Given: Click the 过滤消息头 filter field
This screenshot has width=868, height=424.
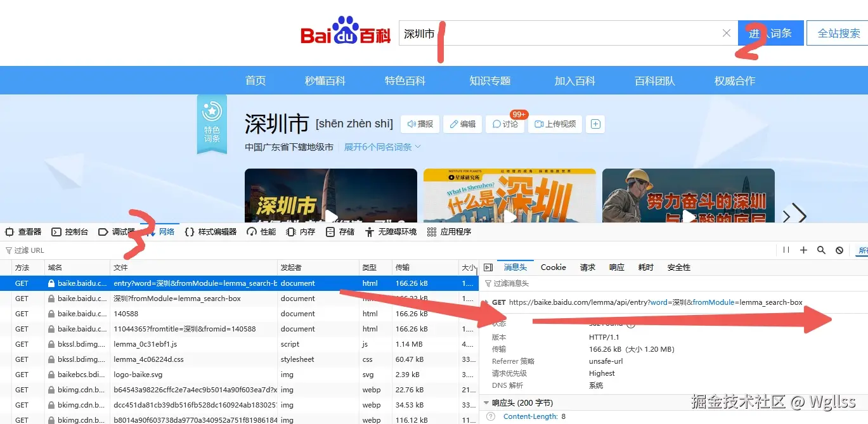Looking at the screenshot, I should [675, 283].
